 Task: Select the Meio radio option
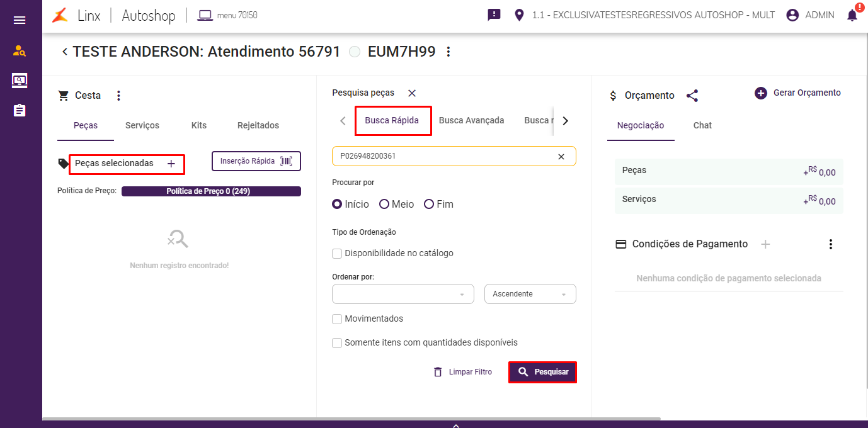pyautogui.click(x=384, y=204)
